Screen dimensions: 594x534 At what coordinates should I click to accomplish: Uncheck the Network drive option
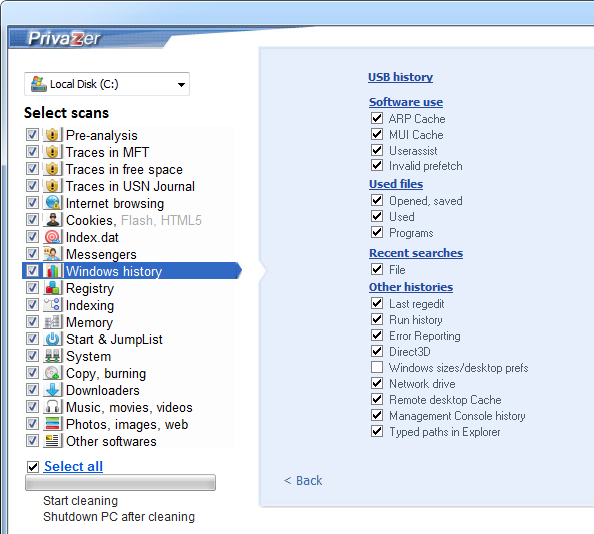(377, 383)
